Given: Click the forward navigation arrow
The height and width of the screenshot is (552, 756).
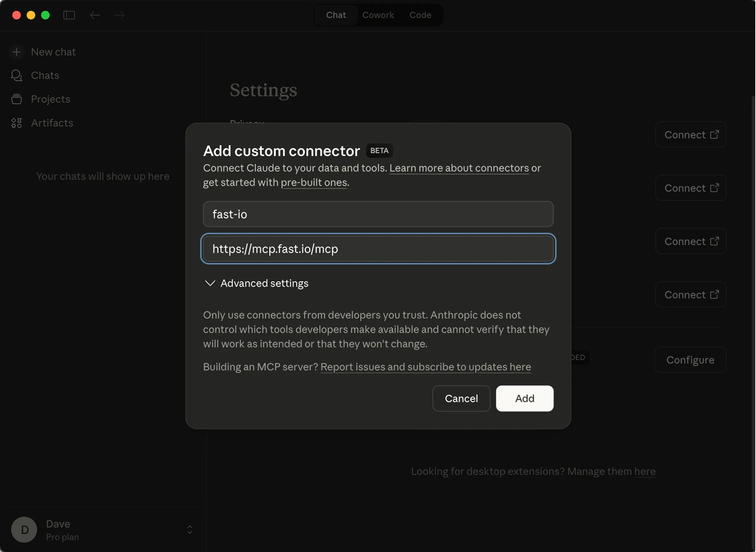Looking at the screenshot, I should pyautogui.click(x=120, y=15).
